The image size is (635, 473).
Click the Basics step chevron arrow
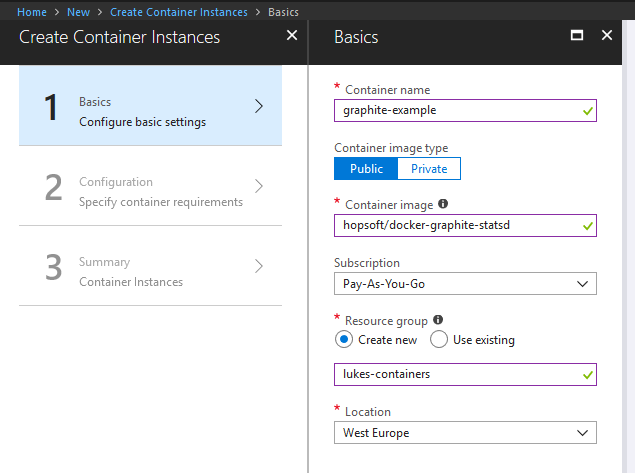(259, 106)
